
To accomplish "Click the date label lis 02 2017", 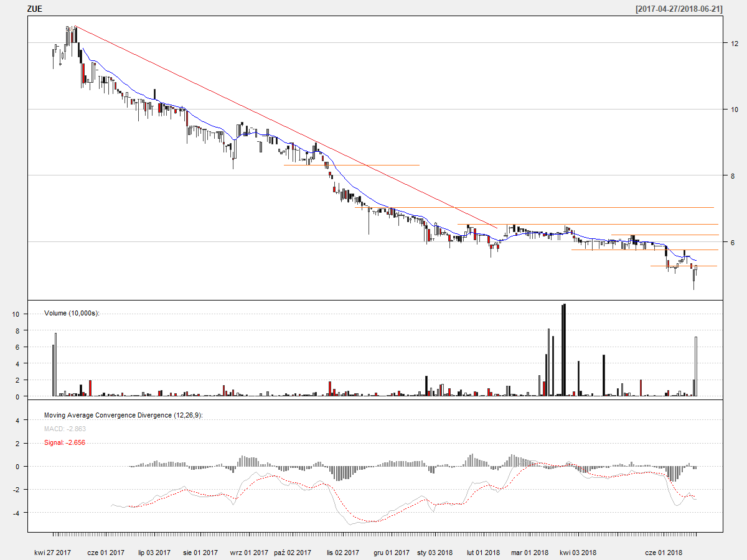I will pyautogui.click(x=343, y=553).
